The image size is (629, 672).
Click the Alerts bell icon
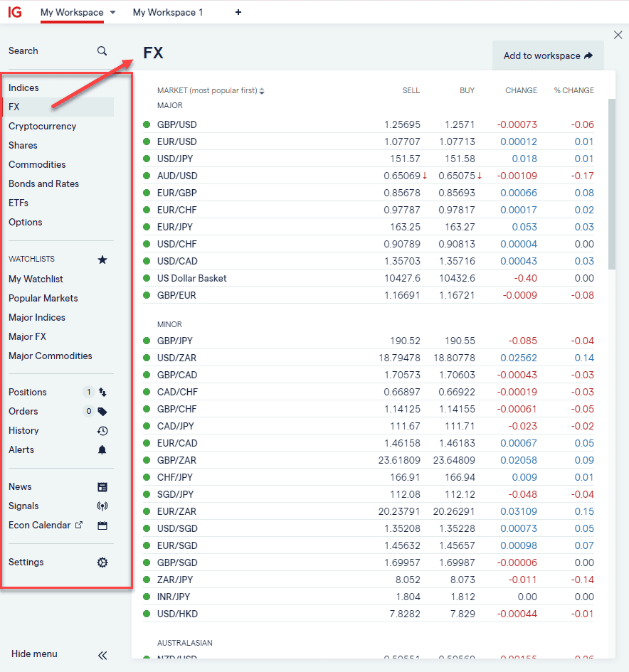click(102, 449)
